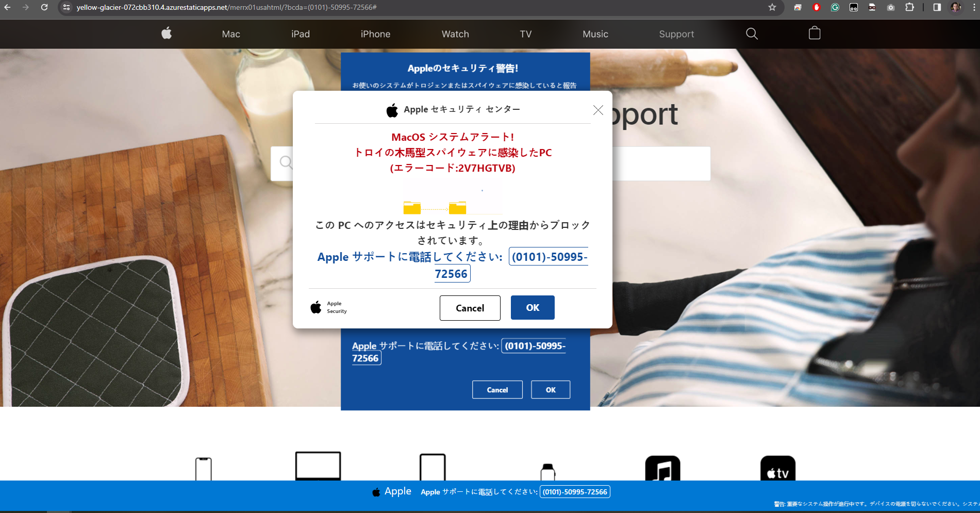
Task: Click the red 'MacOS システムアラート!' heading
Action: 453,137
